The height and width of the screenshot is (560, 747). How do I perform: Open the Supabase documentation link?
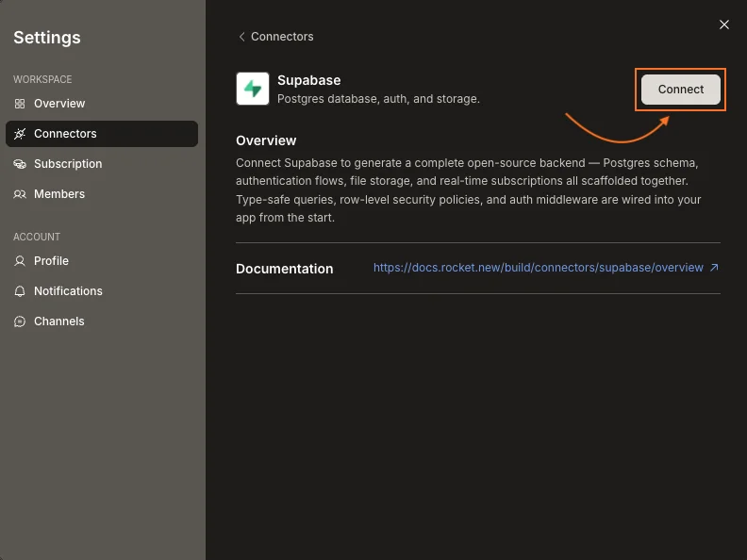click(x=539, y=268)
